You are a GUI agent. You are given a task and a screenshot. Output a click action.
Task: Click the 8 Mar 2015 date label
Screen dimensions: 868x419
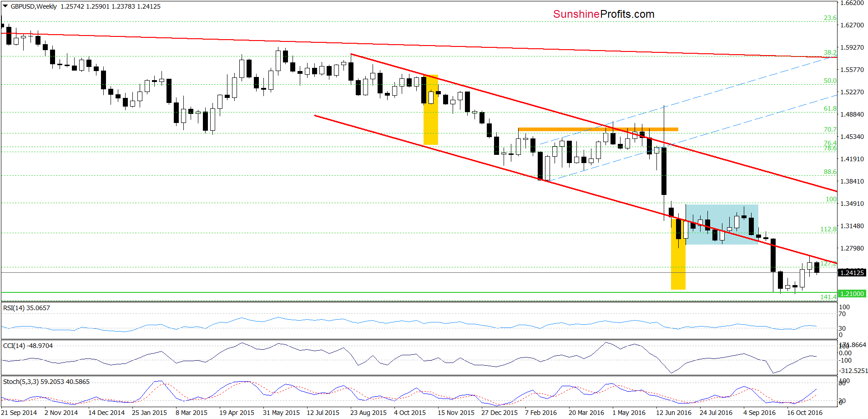192,413
